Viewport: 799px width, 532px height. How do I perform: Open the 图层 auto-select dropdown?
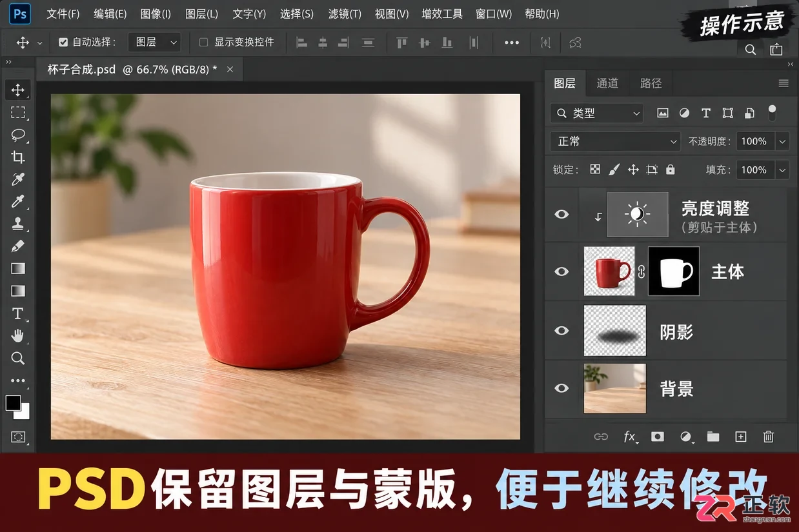click(x=154, y=43)
